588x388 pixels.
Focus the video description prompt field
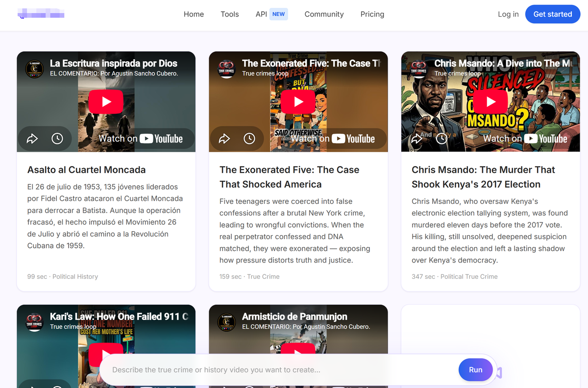[x=282, y=370]
